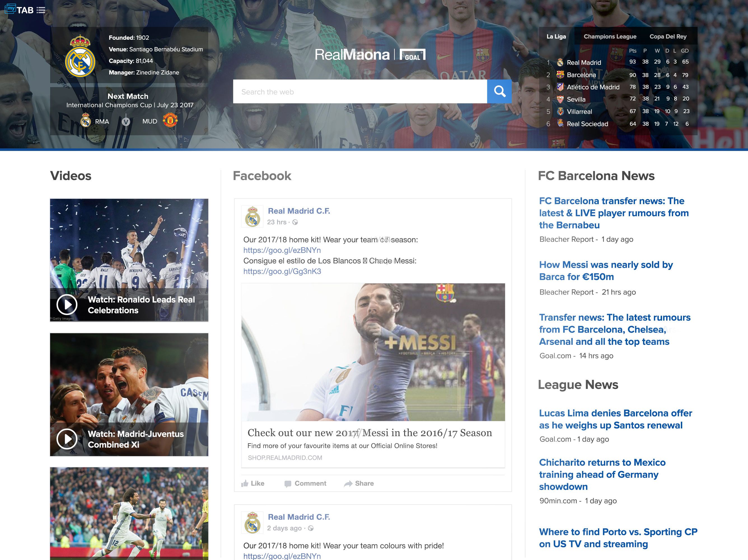The width and height of the screenshot is (748, 560).
Task: Select the La Liga tab
Action: 556,36
